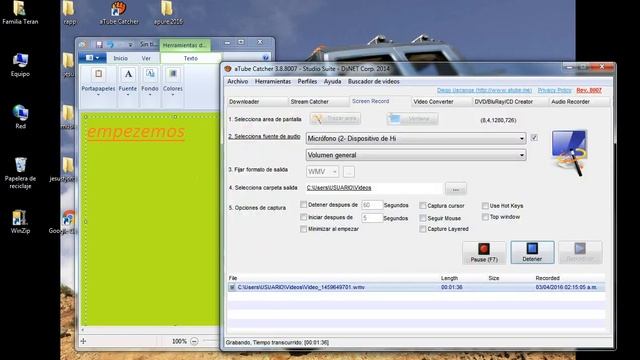Stop recording with the Detener button
Image resolution: width=640 pixels, height=360 pixels.
click(x=532, y=252)
